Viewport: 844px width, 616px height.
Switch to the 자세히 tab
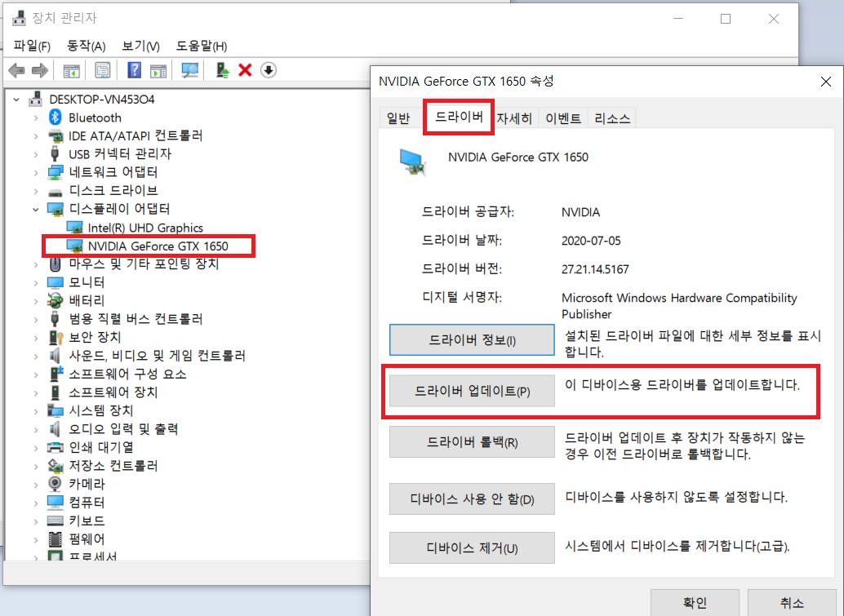[x=514, y=117]
